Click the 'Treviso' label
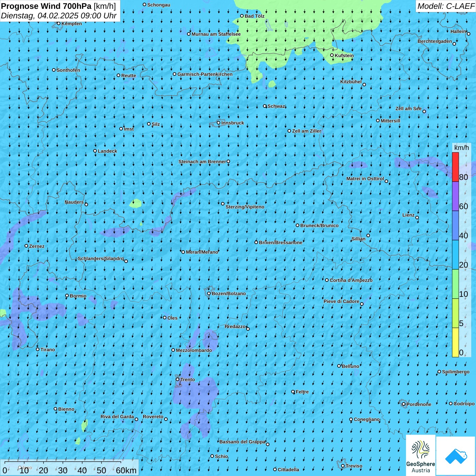476x476 pixels. point(354,466)
